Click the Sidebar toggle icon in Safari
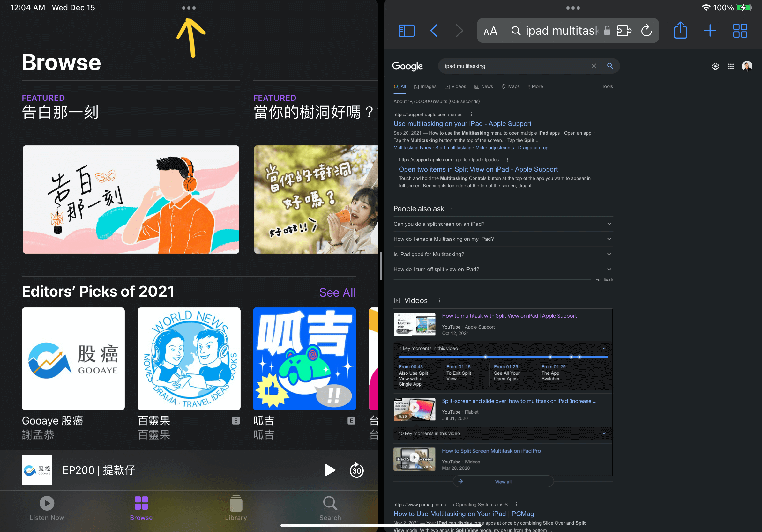The width and height of the screenshot is (762, 532). [405, 30]
